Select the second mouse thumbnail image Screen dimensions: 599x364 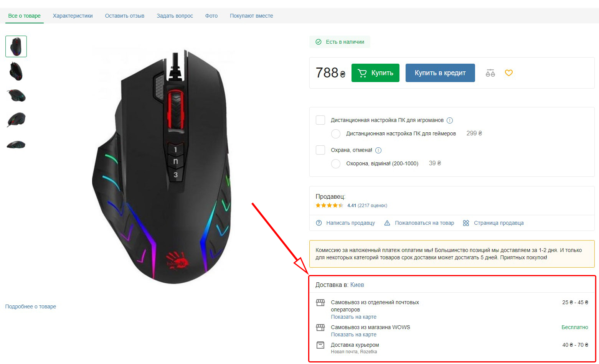tap(16, 71)
